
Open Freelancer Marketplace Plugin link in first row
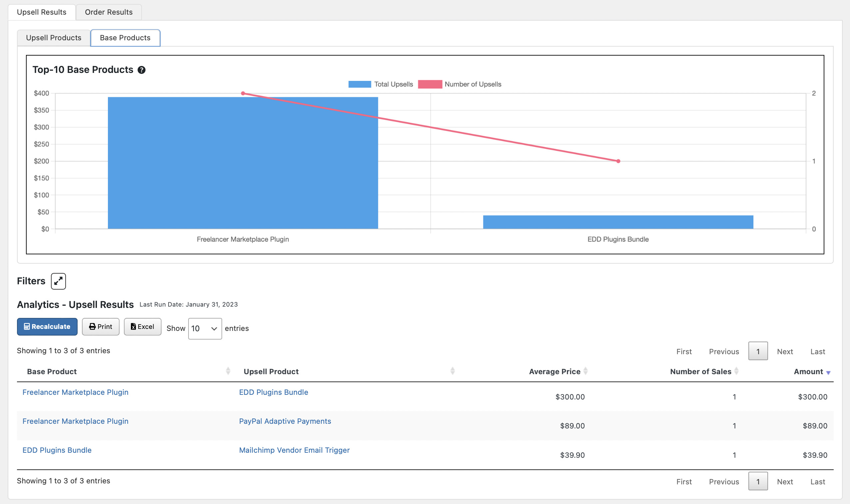[x=75, y=392]
